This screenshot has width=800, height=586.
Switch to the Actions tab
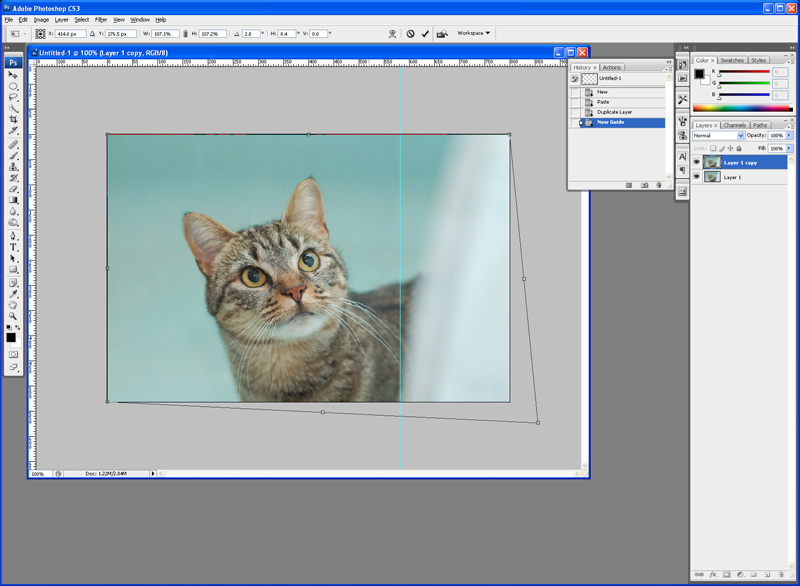611,67
